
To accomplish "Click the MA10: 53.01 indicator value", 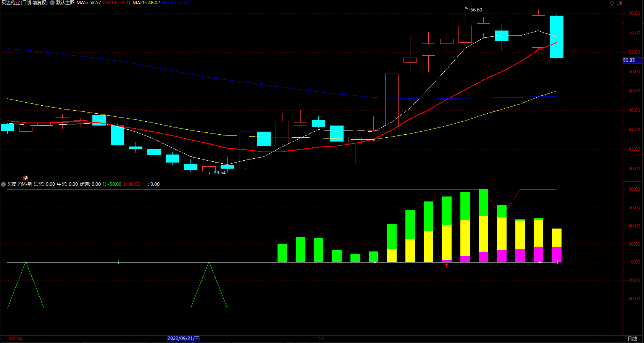I will point(117,3).
